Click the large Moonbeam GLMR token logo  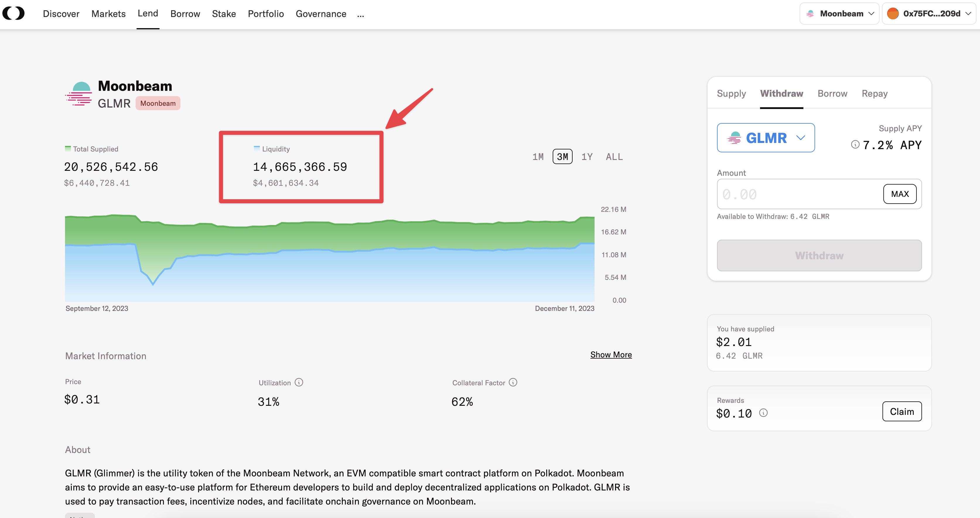point(79,94)
